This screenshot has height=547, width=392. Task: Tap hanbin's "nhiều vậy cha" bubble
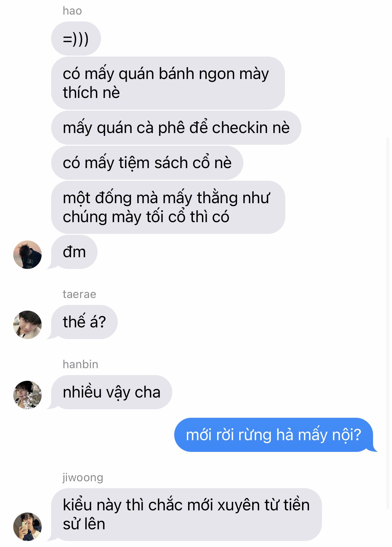click(x=111, y=392)
